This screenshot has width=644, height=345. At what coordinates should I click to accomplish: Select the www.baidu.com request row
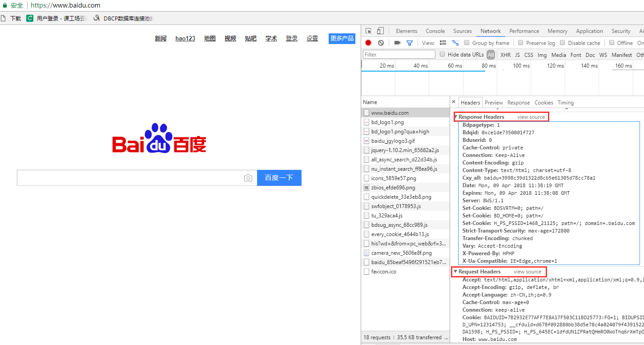(x=406, y=113)
